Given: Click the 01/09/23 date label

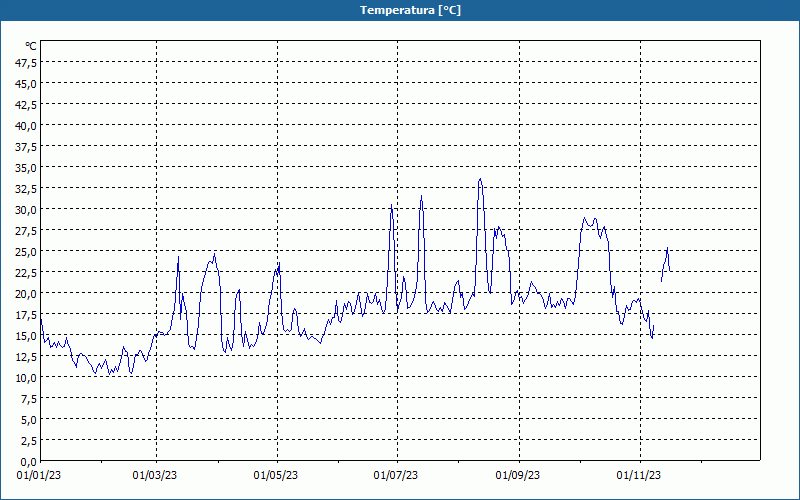Looking at the screenshot, I should pos(518,476).
